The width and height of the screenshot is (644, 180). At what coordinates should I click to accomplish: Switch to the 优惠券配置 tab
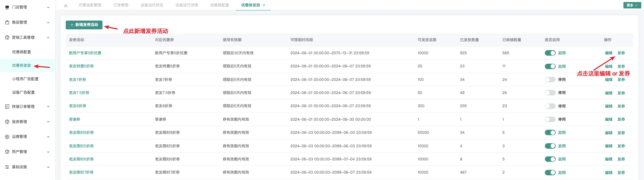click(x=219, y=5)
